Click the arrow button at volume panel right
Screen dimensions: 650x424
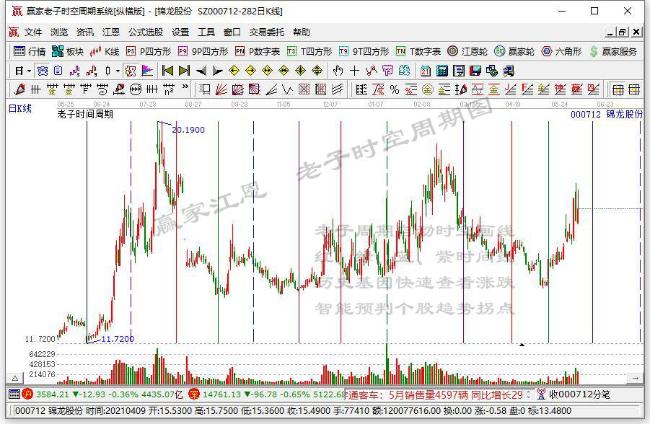(635, 378)
